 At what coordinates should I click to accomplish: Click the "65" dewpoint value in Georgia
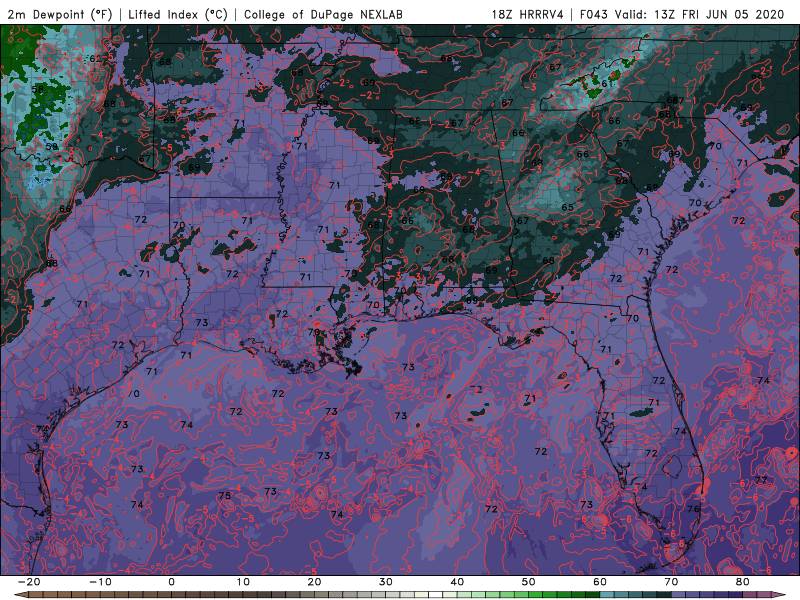[567, 207]
